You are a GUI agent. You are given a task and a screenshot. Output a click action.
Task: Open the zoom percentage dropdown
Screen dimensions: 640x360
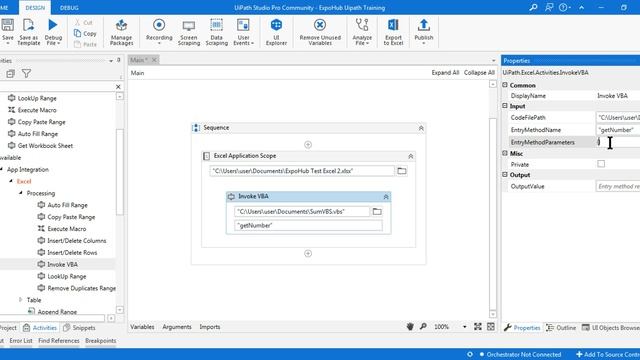point(464,327)
